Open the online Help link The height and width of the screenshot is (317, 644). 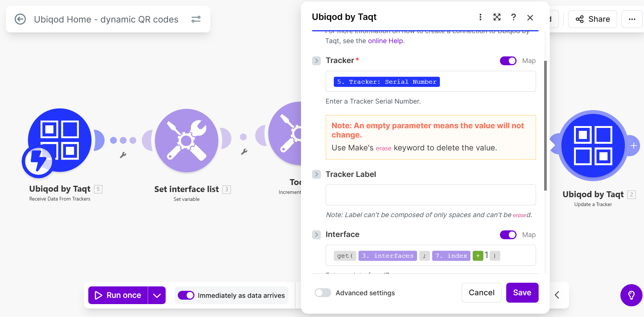(385, 41)
